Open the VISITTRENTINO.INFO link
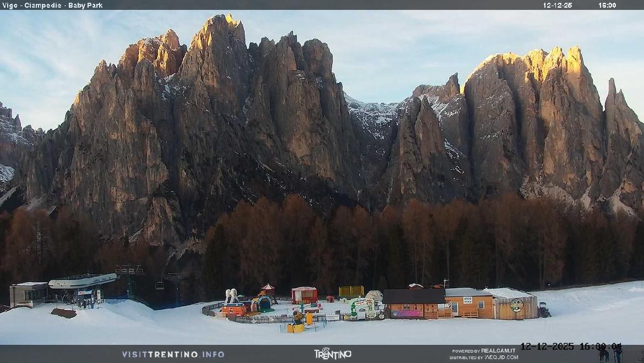The height and width of the screenshot is (363, 644). tap(173, 354)
